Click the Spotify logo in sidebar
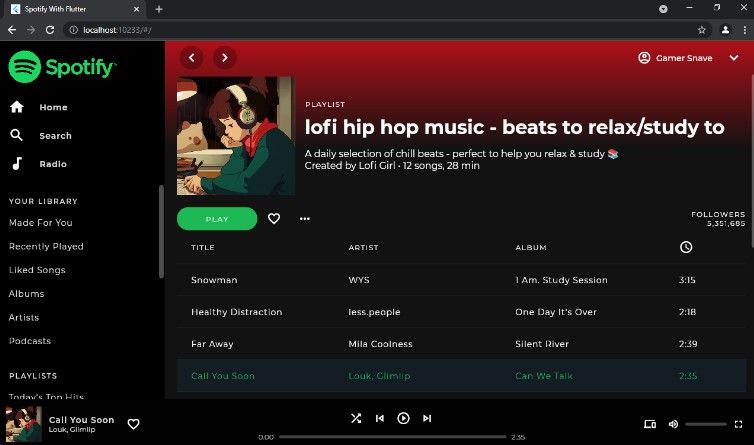Image resolution: width=754 pixels, height=445 pixels. pos(62,67)
